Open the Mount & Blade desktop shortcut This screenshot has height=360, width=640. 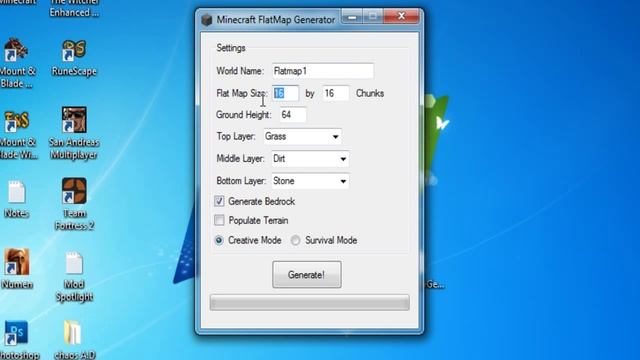coord(17,63)
